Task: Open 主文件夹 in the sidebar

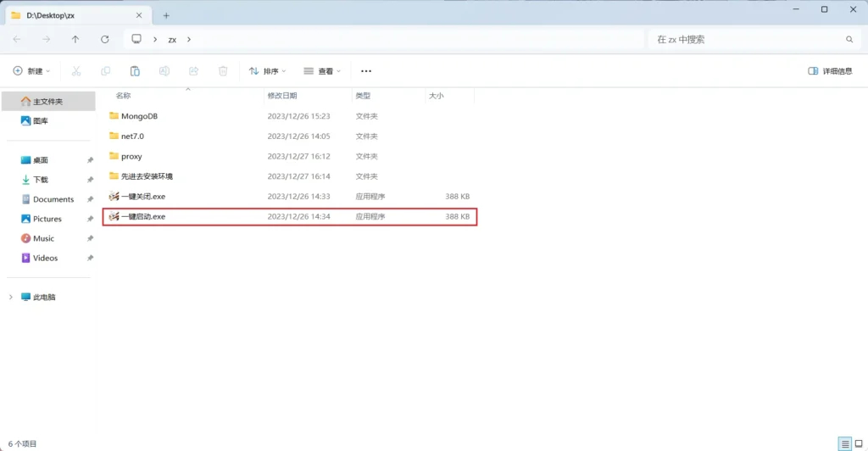Action: coord(48,101)
